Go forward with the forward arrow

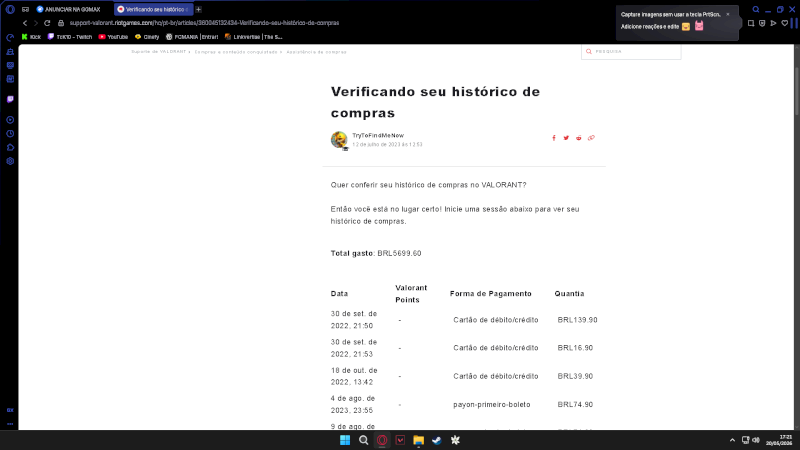(x=36, y=23)
